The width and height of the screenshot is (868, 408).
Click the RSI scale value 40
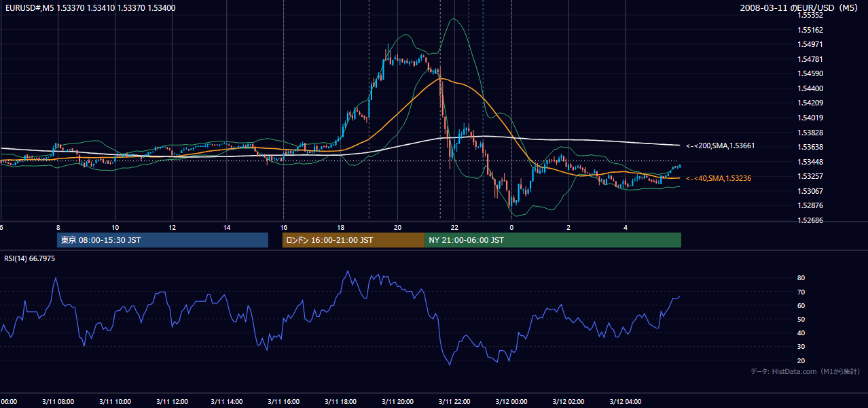[801, 333]
